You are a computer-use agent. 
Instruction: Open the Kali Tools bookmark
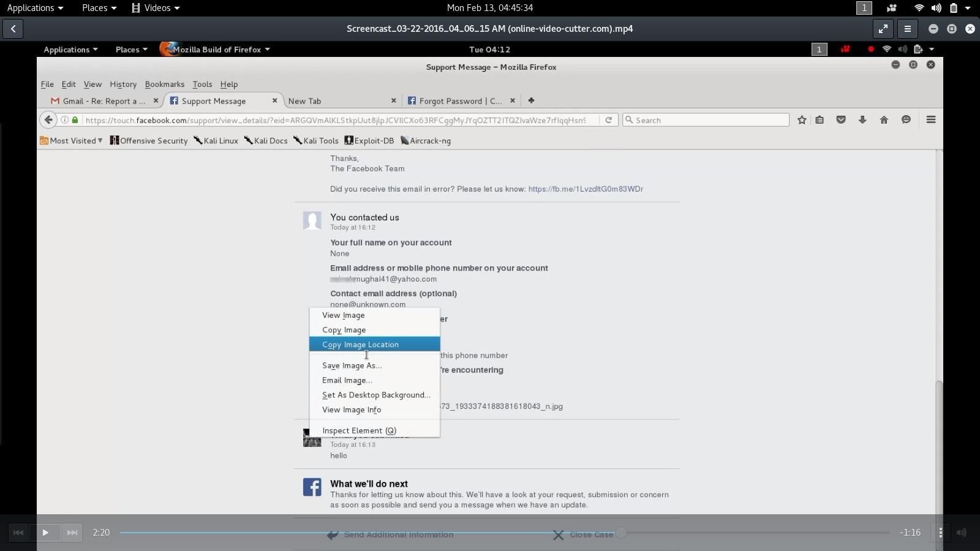coord(316,141)
